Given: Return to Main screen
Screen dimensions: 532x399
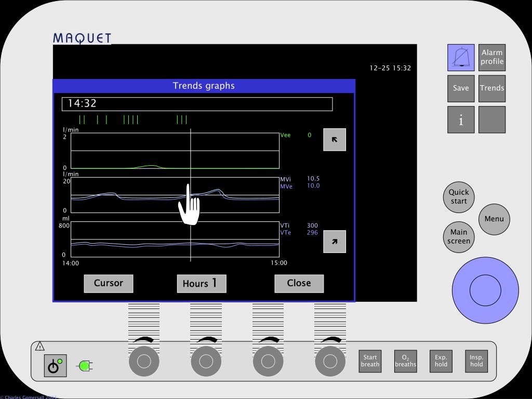Looking at the screenshot, I should [x=459, y=237].
